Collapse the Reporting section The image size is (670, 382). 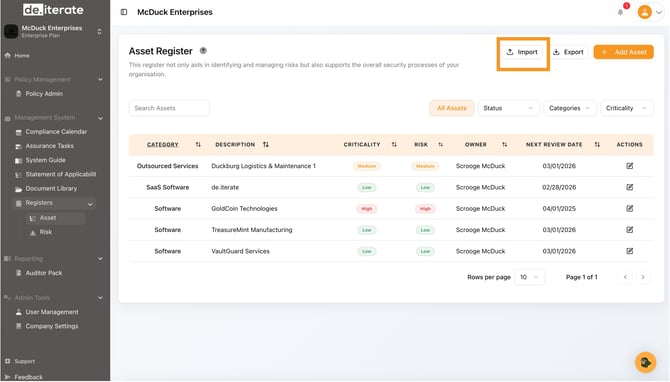click(x=100, y=259)
